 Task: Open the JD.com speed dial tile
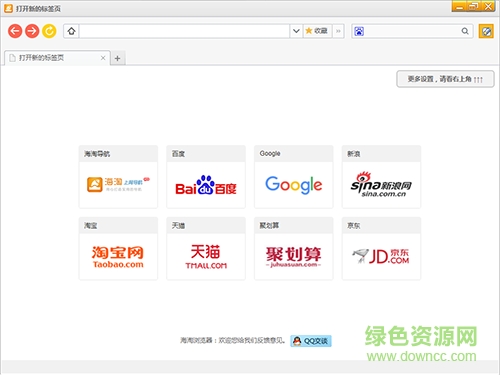381,249
